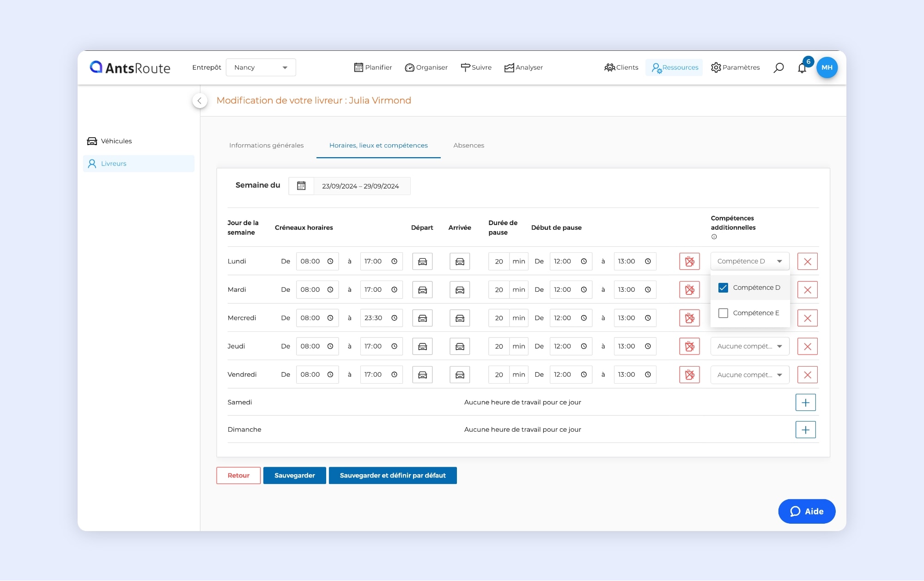Viewport: 924px width, 581px height.
Task: Add working hours for Dimanche
Action: [x=805, y=430]
